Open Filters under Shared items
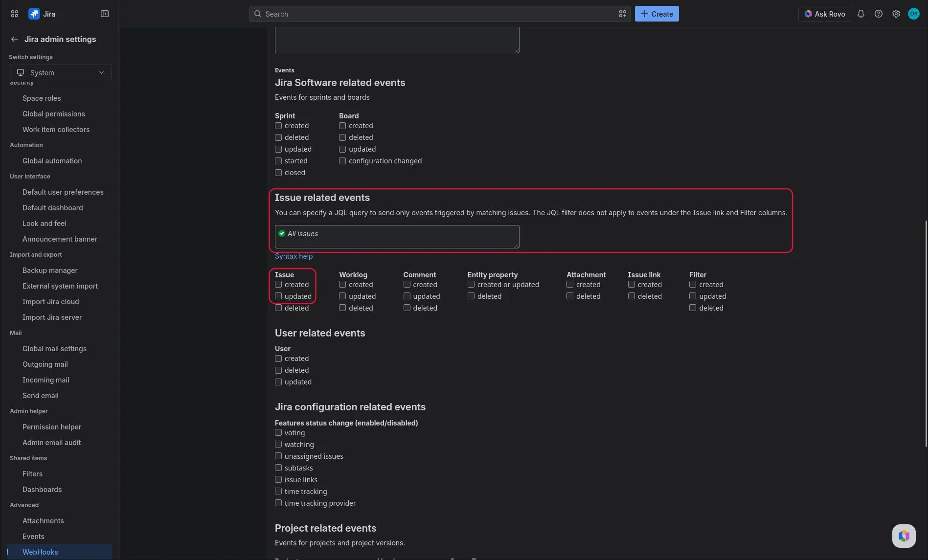Image resolution: width=928 pixels, height=560 pixels. (x=32, y=474)
